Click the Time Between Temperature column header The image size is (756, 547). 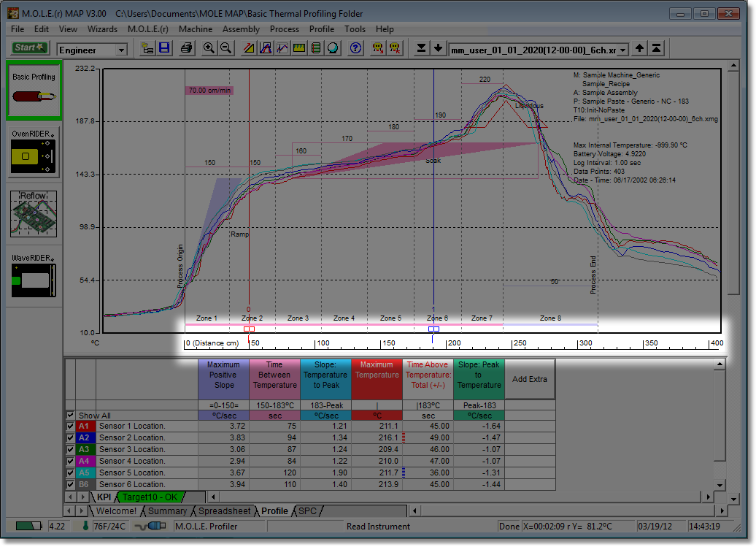(x=275, y=379)
